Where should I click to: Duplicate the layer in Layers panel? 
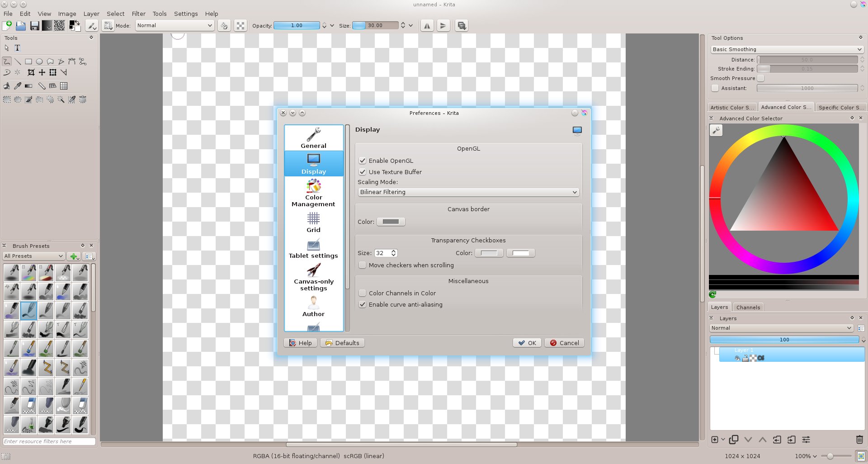coord(734,440)
